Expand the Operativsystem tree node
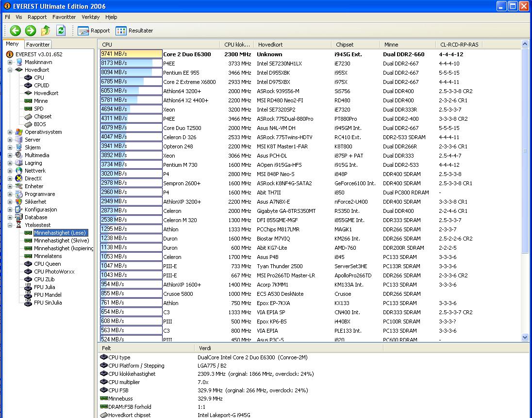The width and height of the screenshot is (532, 418). tap(10, 132)
